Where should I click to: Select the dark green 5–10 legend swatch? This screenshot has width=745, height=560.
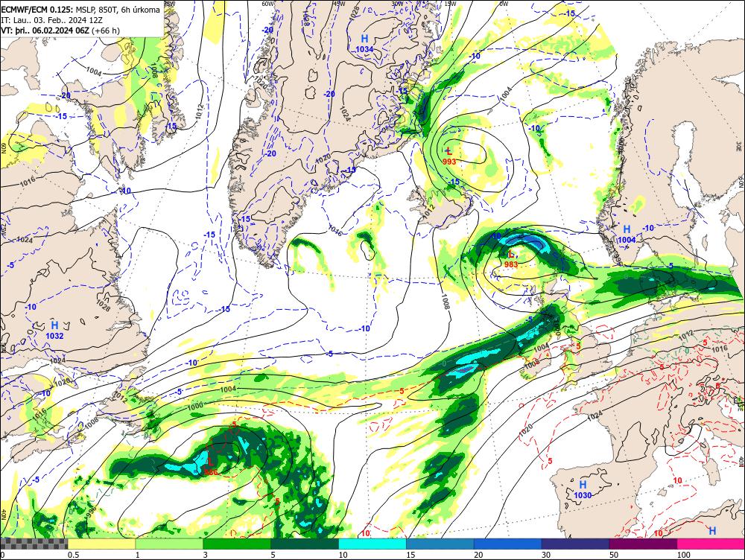305,544
